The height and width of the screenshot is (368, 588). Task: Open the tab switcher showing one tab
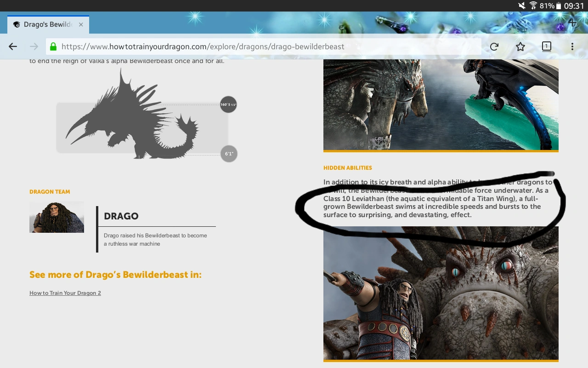pos(546,46)
